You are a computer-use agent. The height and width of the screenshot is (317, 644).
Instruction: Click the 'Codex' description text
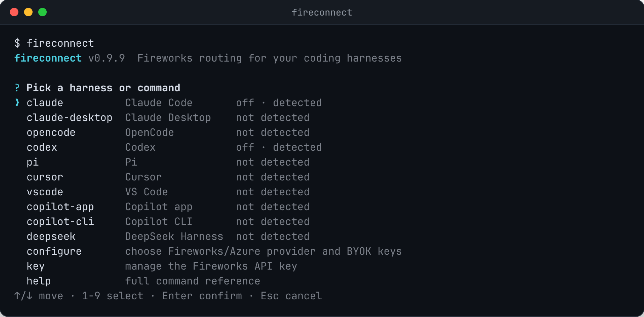pos(140,147)
